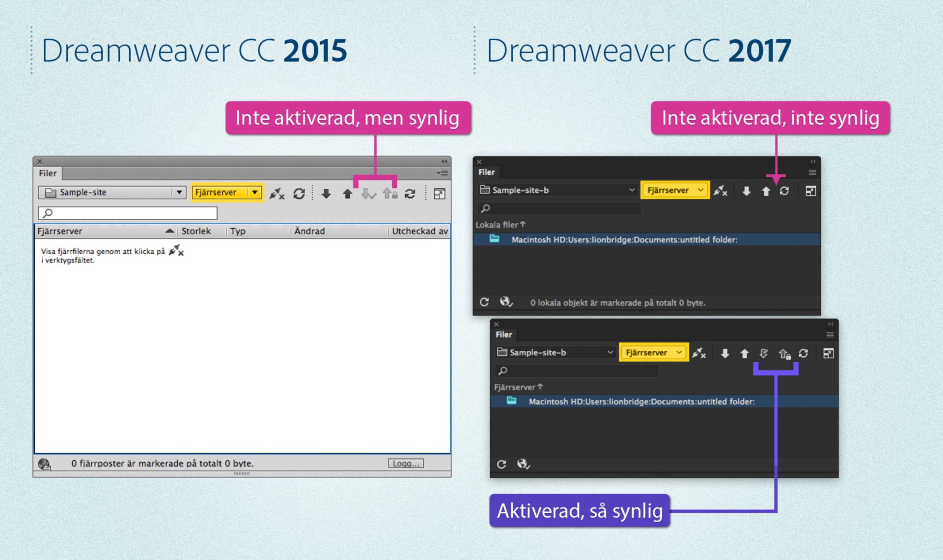
Task: Connect to remote server in 2015 panel
Action: 277,193
